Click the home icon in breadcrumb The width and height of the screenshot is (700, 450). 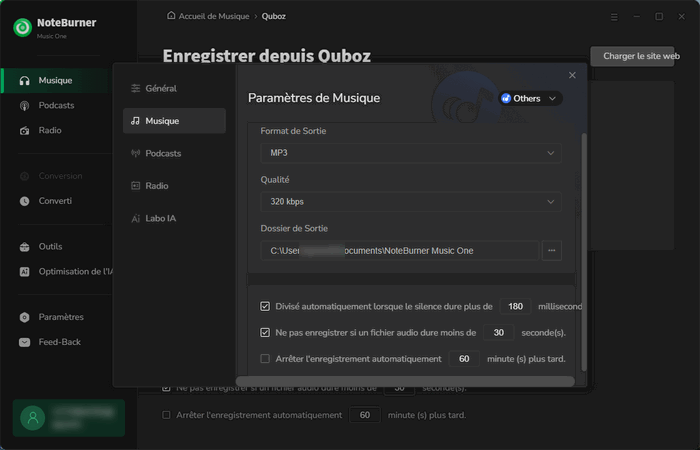(171, 16)
